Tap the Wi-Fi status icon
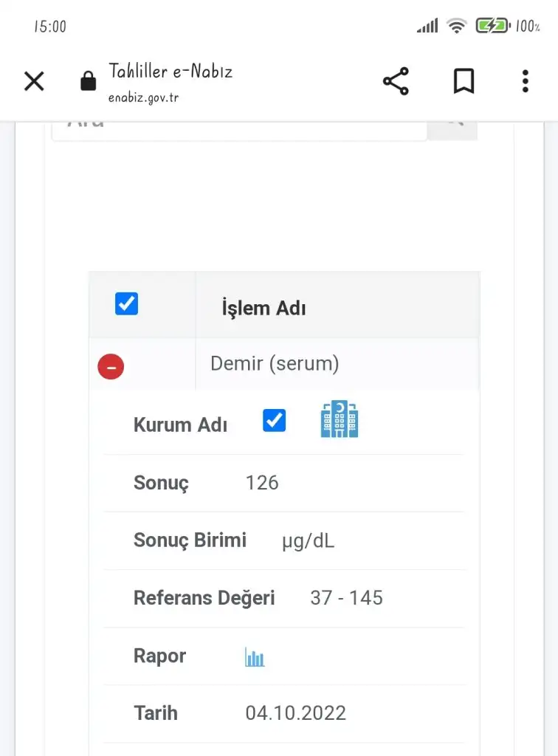This screenshot has height=756, width=558. 457,27
